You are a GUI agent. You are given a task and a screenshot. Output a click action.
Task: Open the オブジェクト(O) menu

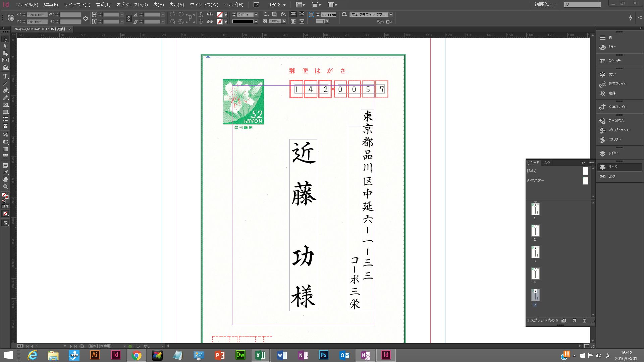click(x=132, y=5)
